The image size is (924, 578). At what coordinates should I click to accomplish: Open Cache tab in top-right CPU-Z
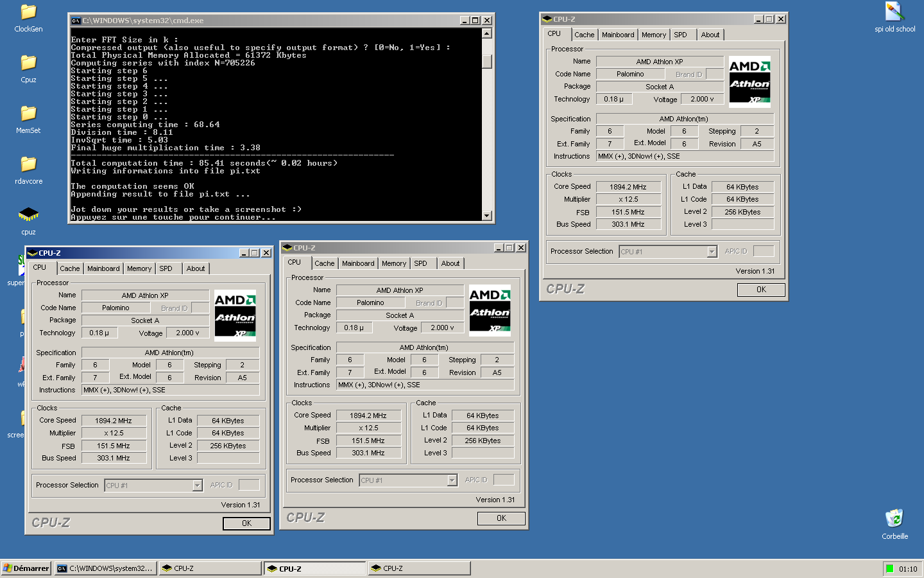tap(584, 35)
